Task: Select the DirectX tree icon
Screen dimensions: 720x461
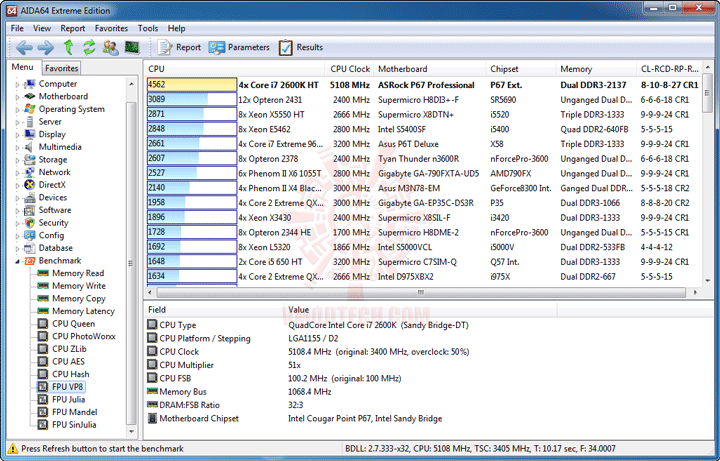Action: coord(30,185)
